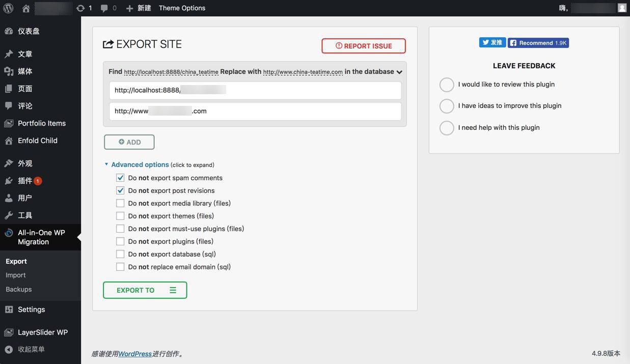
Task: Click the Twitter share button
Action: click(492, 43)
